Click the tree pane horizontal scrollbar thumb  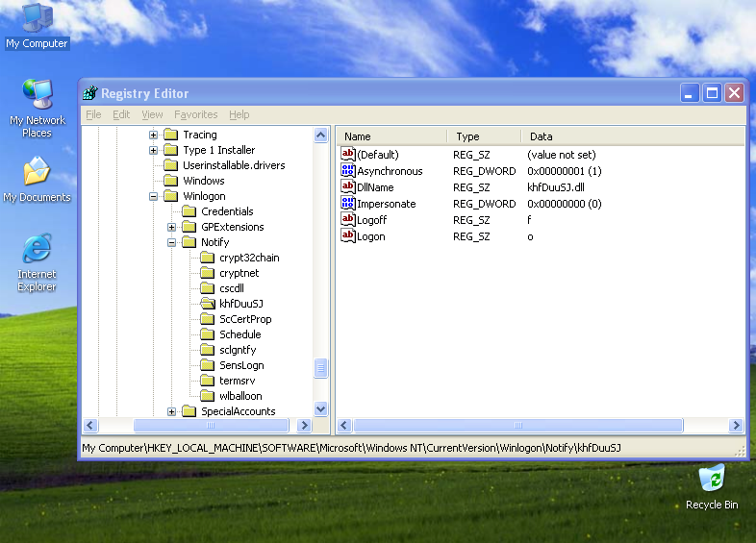211,426
